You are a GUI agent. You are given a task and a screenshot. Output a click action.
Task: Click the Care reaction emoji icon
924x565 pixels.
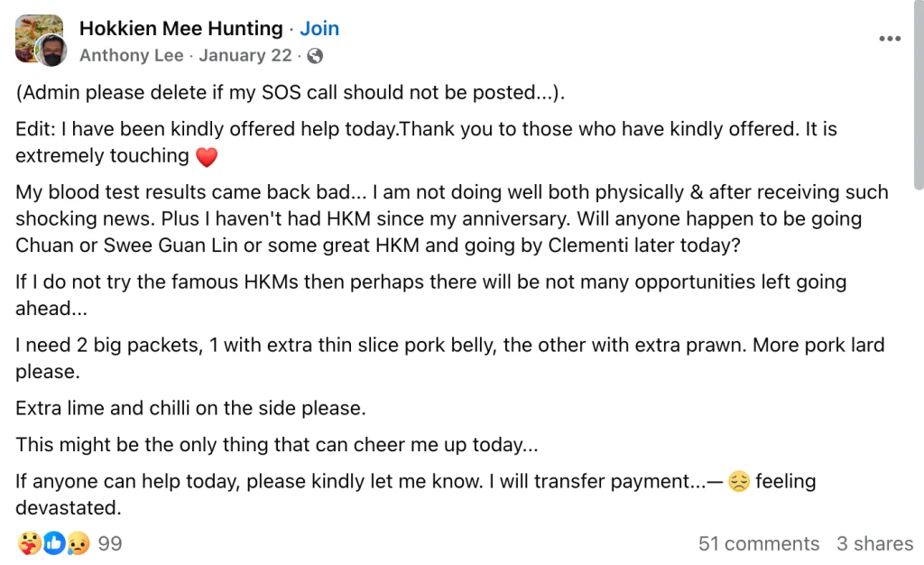point(29,543)
